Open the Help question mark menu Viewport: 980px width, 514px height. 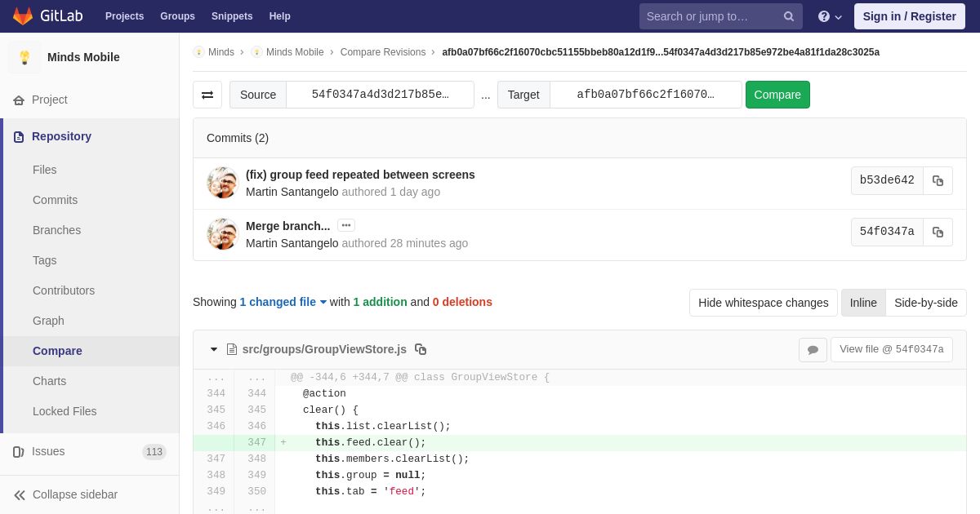click(830, 16)
